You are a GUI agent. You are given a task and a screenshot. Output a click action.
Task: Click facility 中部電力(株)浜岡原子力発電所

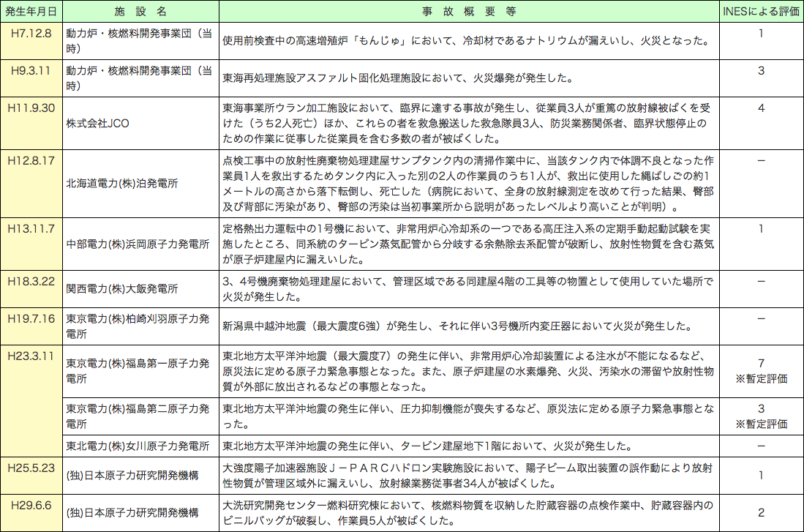pyautogui.click(x=138, y=244)
